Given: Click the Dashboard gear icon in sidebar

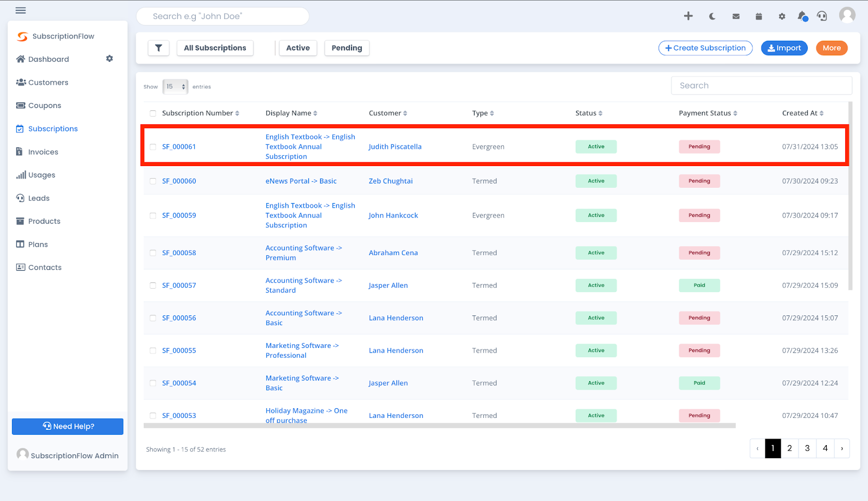Looking at the screenshot, I should (110, 59).
